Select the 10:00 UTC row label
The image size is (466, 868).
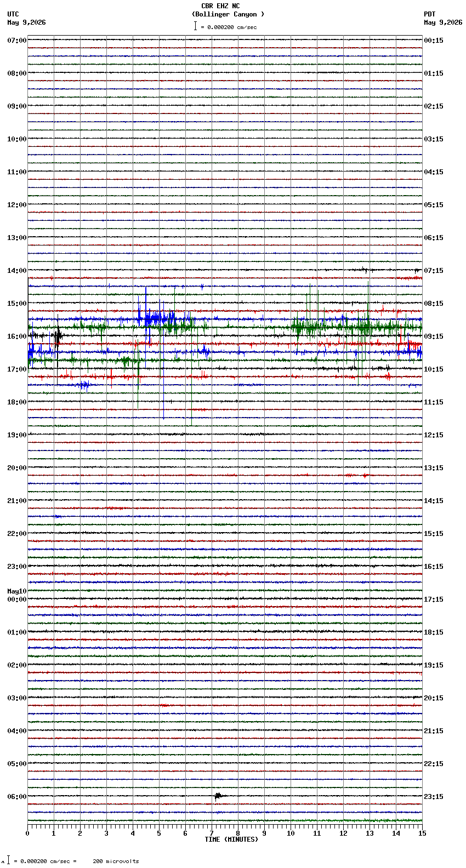[x=17, y=139]
